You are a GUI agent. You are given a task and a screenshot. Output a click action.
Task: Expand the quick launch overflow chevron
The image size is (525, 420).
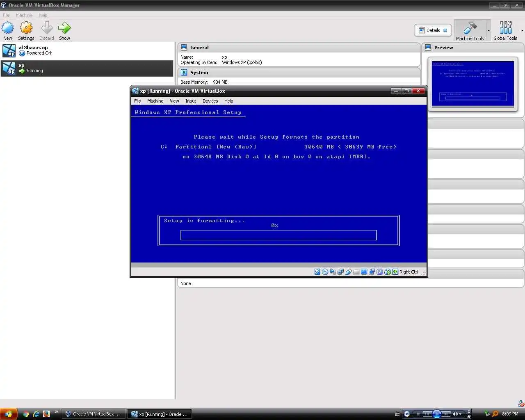coord(56,412)
